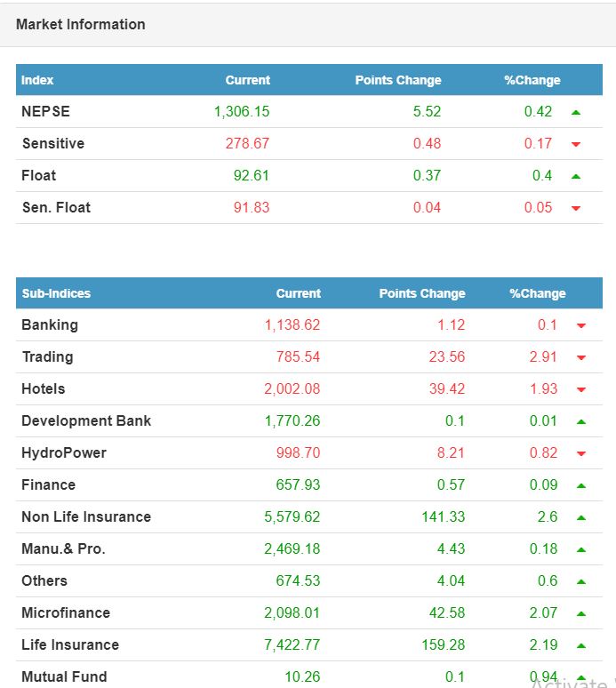Click the green up arrow for Non Life Insurance

581,517
